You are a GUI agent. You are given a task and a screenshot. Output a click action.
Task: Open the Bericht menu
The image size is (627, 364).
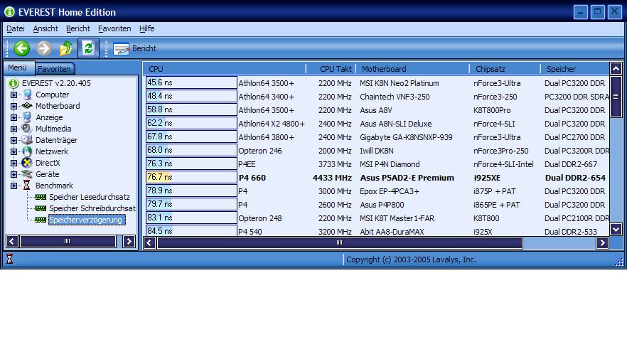pos(78,28)
